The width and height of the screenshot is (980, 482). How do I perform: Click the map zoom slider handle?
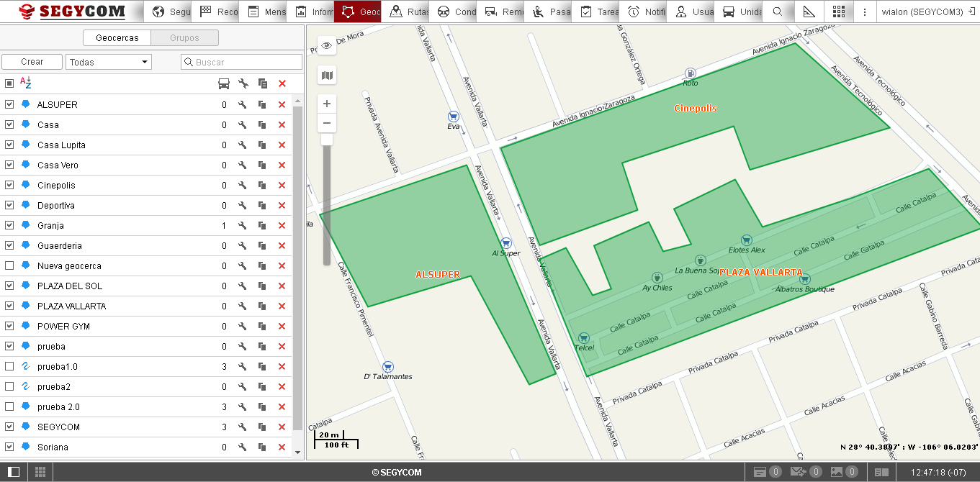click(327, 139)
